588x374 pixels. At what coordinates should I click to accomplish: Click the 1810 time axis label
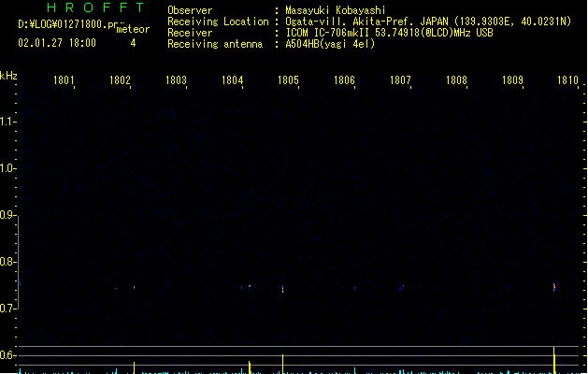[567, 80]
